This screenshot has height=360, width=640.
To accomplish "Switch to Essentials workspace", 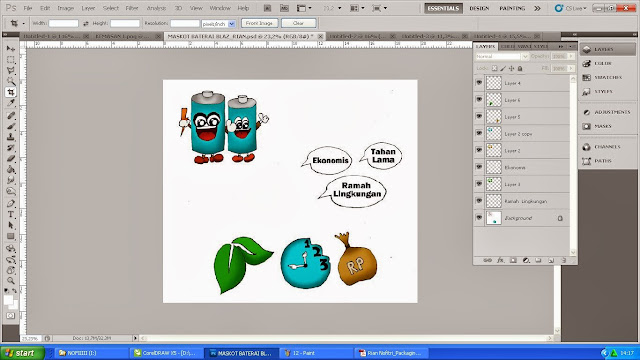I will [x=443, y=8].
